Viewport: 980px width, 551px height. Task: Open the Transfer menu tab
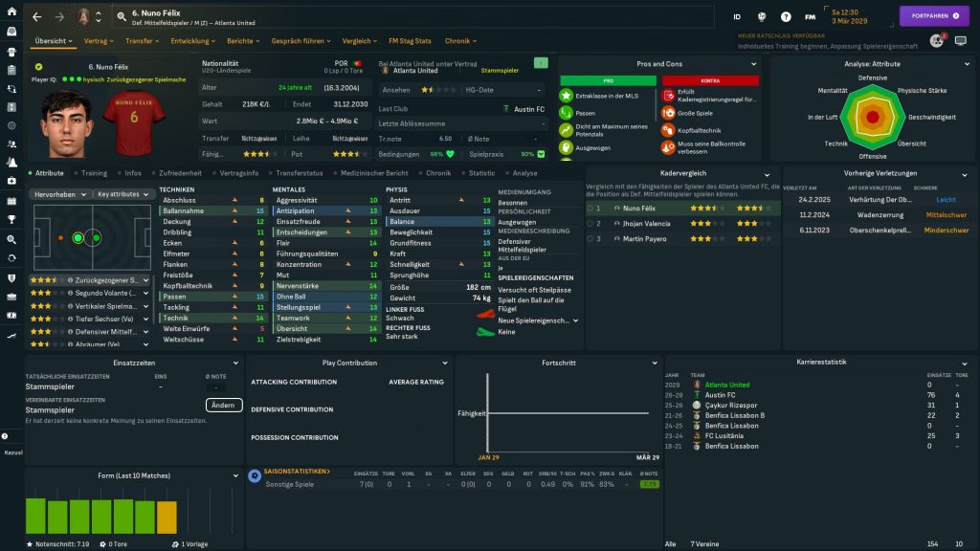[143, 41]
